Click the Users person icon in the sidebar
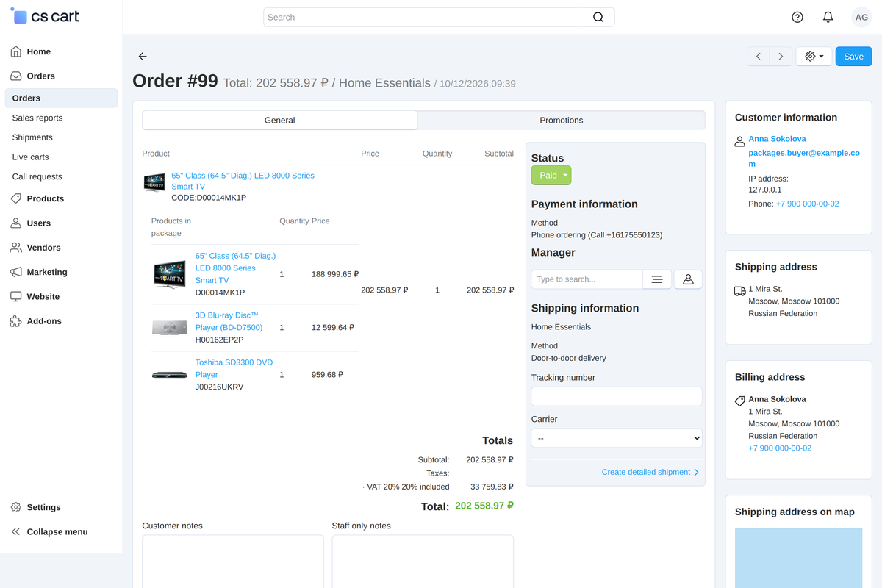This screenshot has width=882, height=588. pos(16,223)
